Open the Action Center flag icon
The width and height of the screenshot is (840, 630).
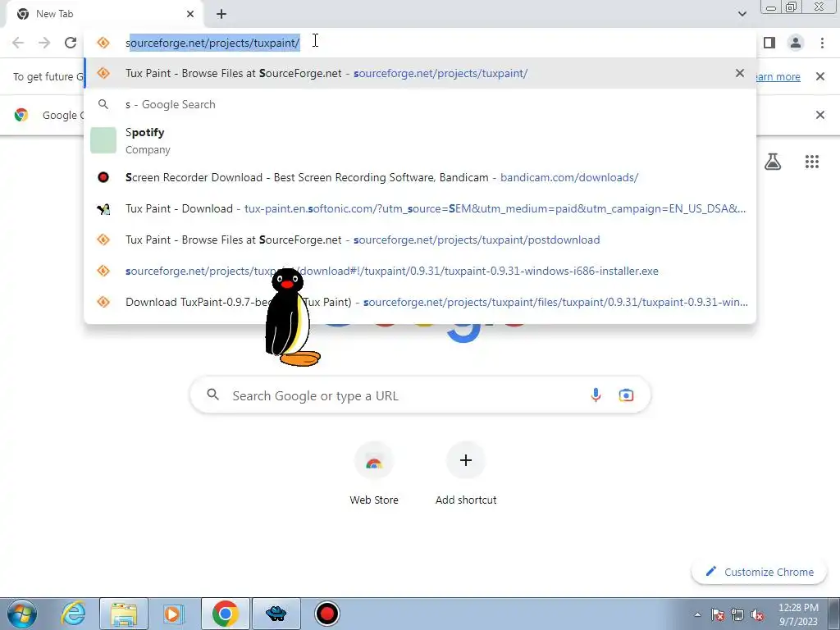pyautogui.click(x=718, y=614)
